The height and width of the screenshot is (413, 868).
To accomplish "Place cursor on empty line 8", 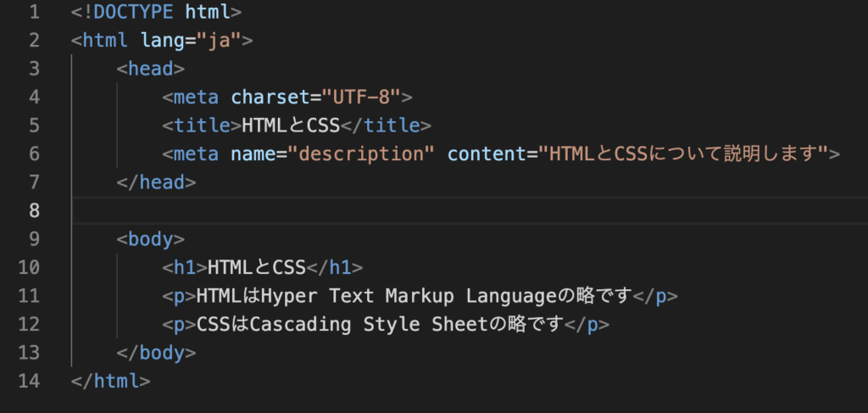I will (339, 209).
